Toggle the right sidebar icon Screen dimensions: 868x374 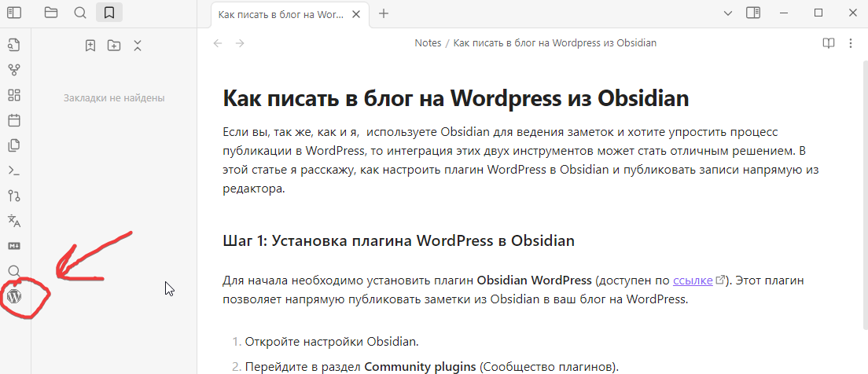753,13
